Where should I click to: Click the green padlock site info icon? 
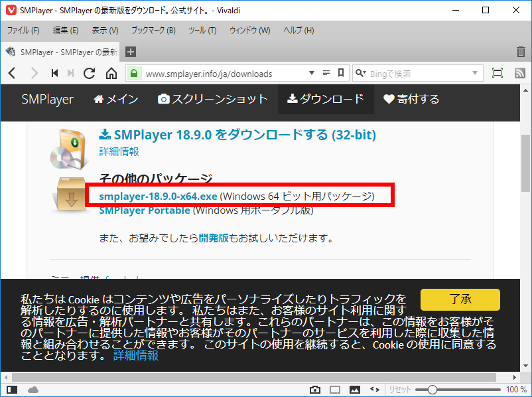coord(134,73)
